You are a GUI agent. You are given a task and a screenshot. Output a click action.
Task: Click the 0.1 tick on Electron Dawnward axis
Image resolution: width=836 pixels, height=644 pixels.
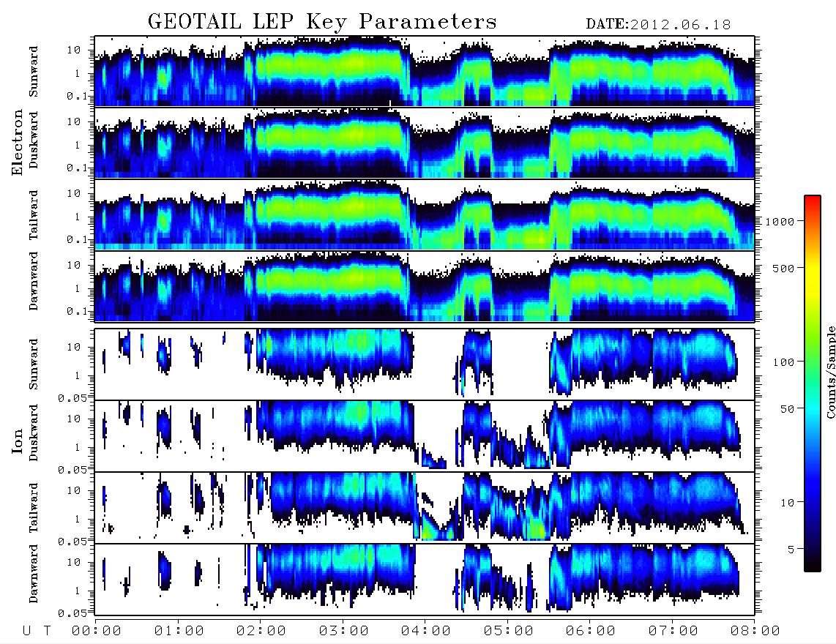click(x=76, y=311)
